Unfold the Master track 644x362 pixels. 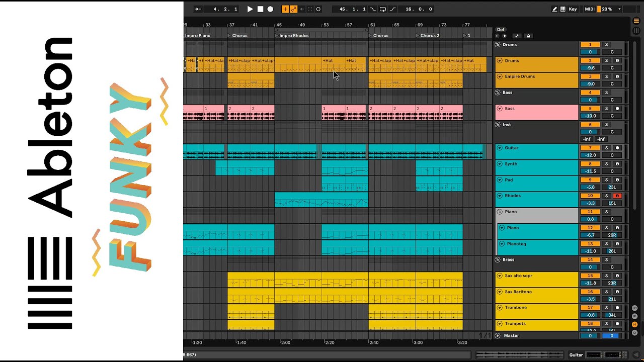(498, 336)
